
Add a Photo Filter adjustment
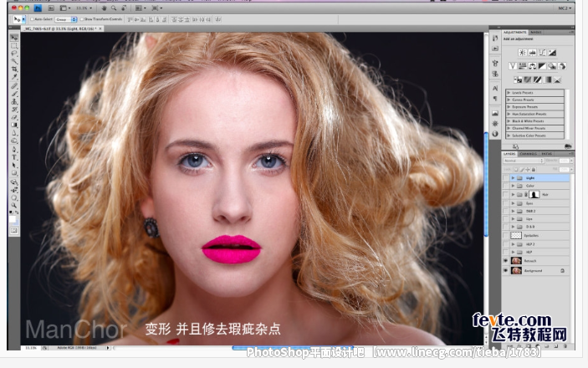click(552, 66)
